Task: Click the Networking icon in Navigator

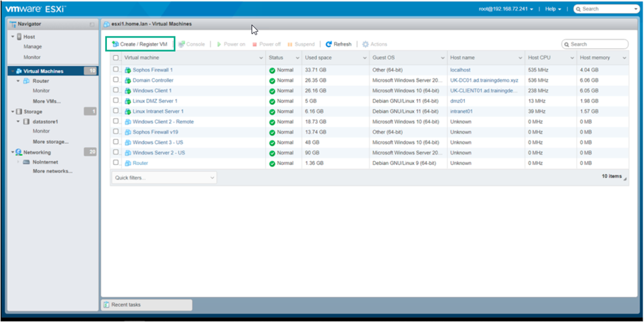Action: click(19, 152)
